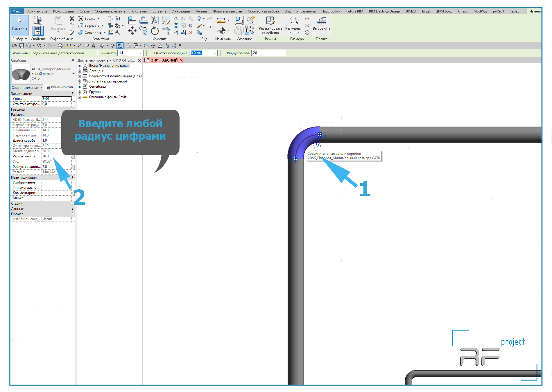
Task: Toggle Thin Lines in quick access toolbar
Action: pyautogui.click(x=120, y=46)
